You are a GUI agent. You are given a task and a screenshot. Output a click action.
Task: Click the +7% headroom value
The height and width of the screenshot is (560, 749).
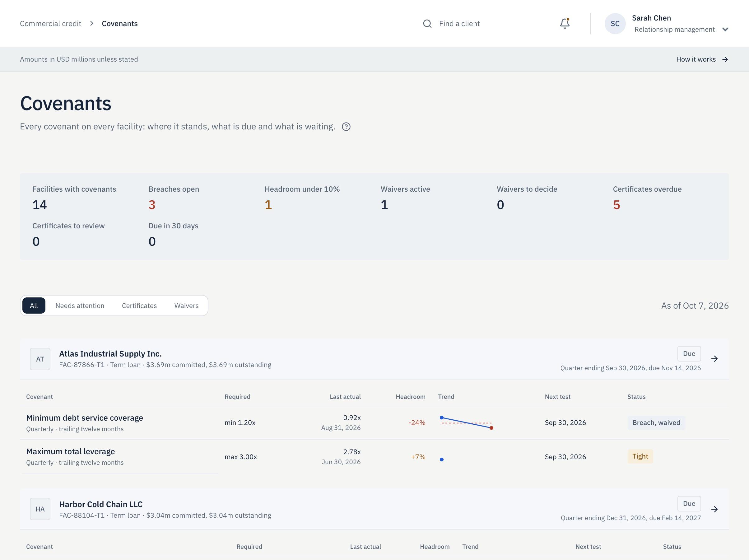[418, 457]
